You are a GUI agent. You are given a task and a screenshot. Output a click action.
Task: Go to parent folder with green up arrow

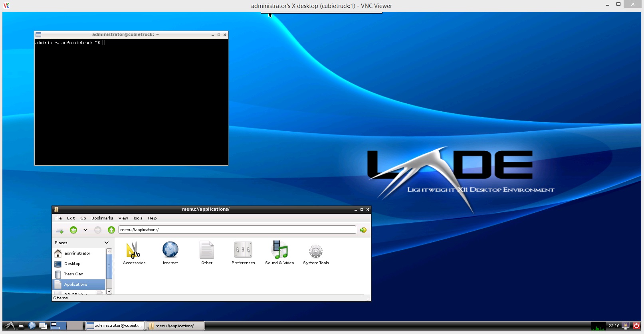(x=111, y=230)
